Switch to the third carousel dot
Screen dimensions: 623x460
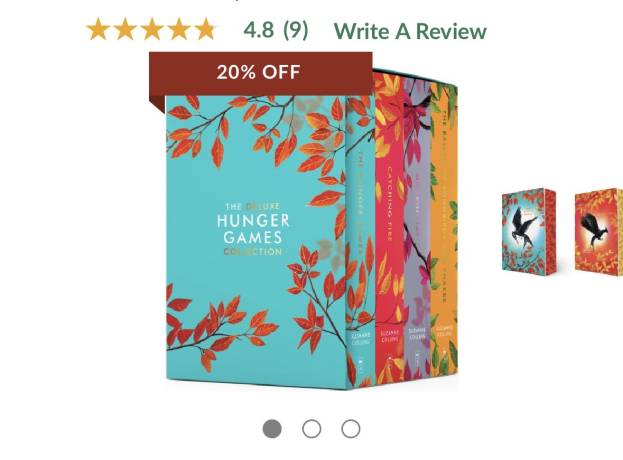click(351, 429)
